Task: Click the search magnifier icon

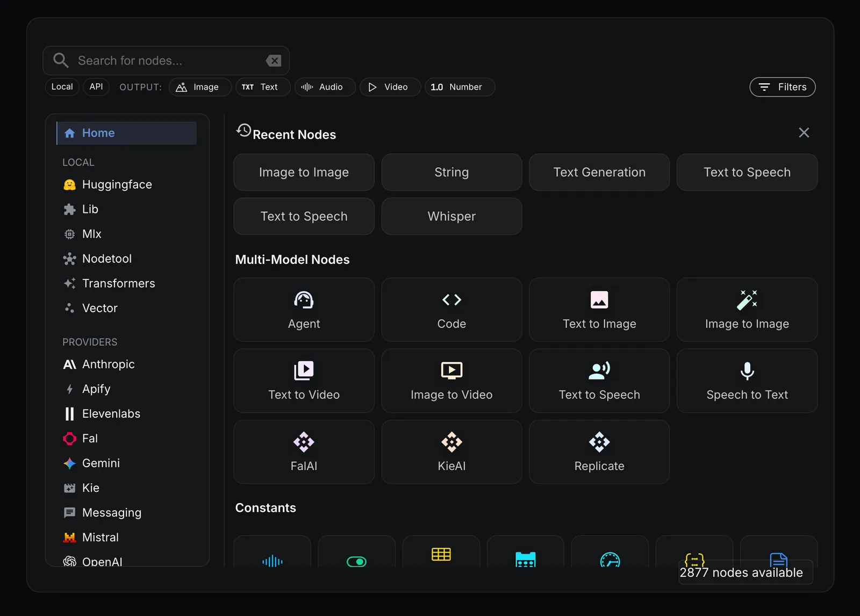Action: click(x=61, y=60)
